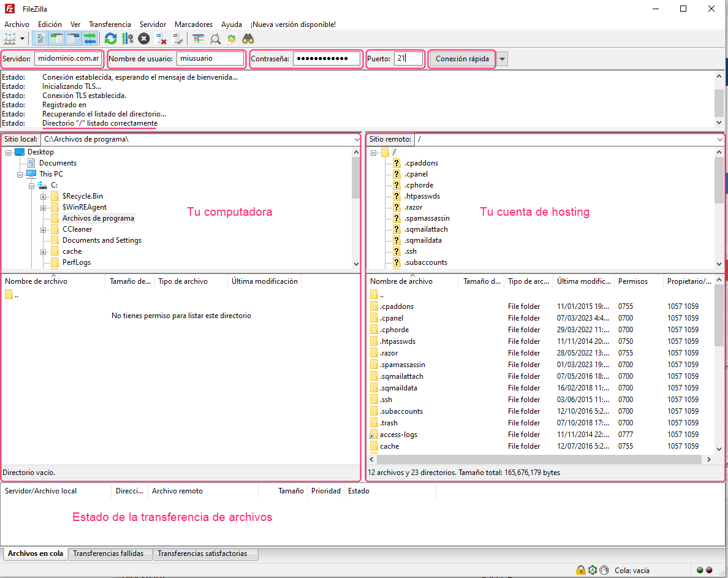
Task: Open the quick connect history dropdown arrow
Action: click(x=502, y=59)
